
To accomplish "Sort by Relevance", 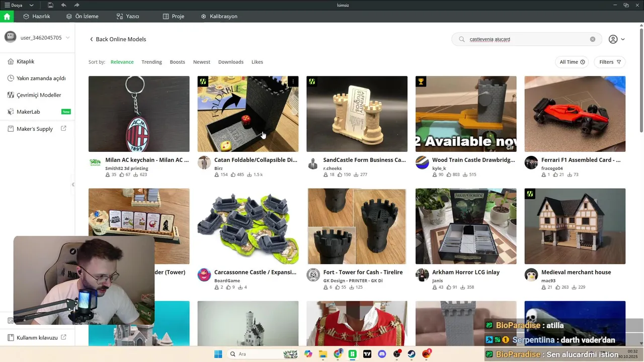I will point(122,62).
